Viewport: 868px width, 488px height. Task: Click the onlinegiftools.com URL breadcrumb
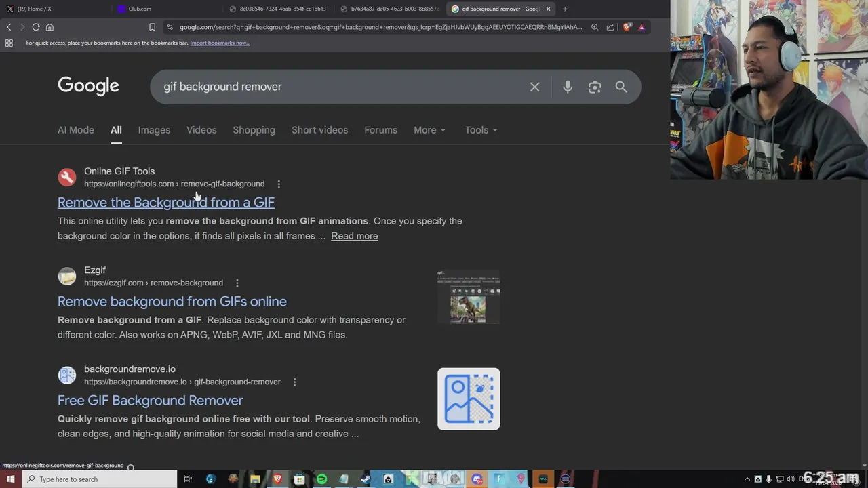click(x=174, y=184)
